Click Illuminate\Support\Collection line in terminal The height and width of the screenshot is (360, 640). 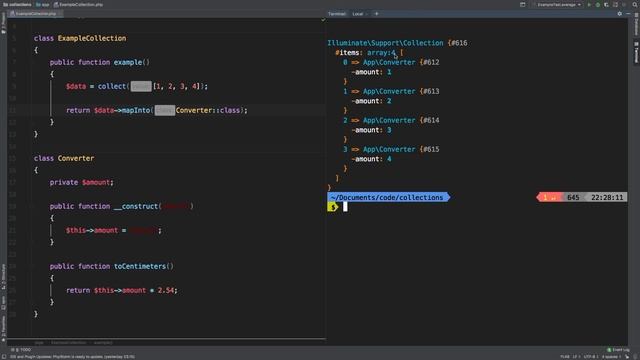pyautogui.click(x=397, y=43)
